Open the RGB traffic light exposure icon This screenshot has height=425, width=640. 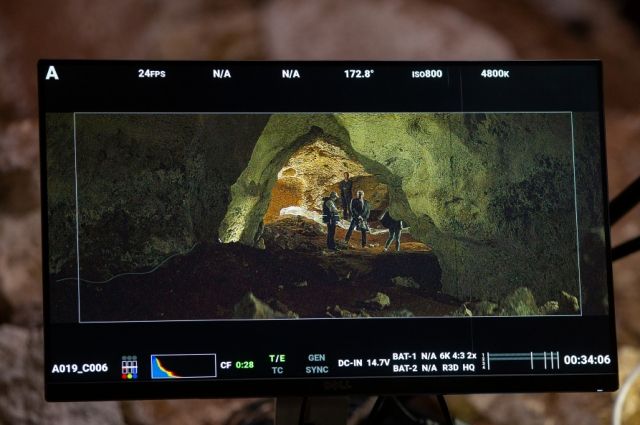tap(129, 367)
